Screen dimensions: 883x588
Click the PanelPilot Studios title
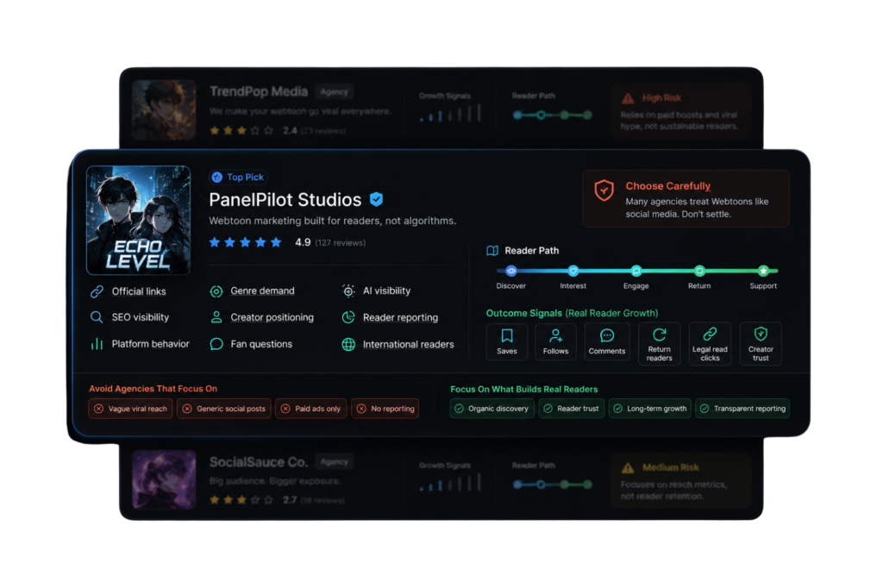(285, 200)
